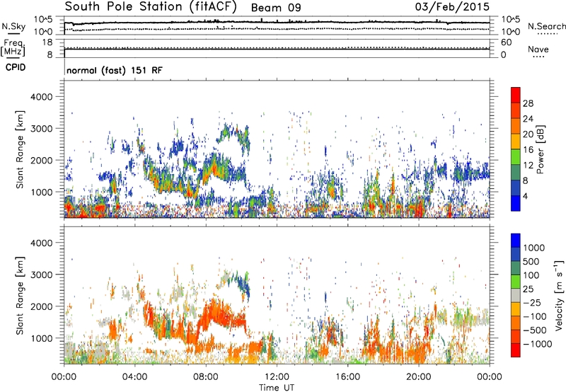The width and height of the screenshot is (566, 392).
Task: Select the '-500' label on Velocity color bar
Action: click(x=535, y=330)
